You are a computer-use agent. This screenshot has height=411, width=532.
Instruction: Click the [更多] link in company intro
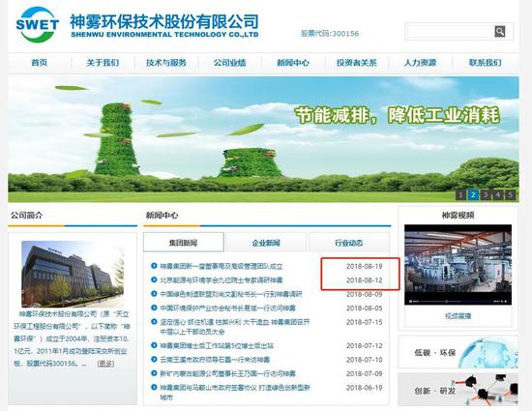105,364
